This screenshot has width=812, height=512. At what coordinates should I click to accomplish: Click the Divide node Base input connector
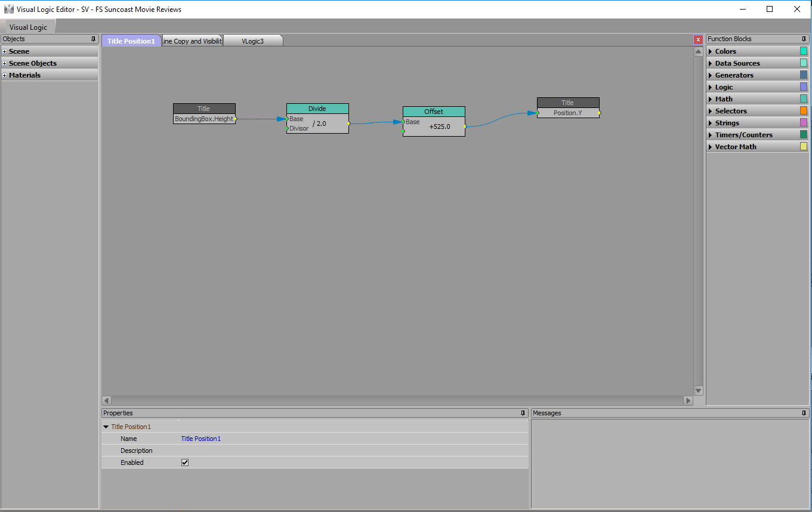(x=287, y=119)
